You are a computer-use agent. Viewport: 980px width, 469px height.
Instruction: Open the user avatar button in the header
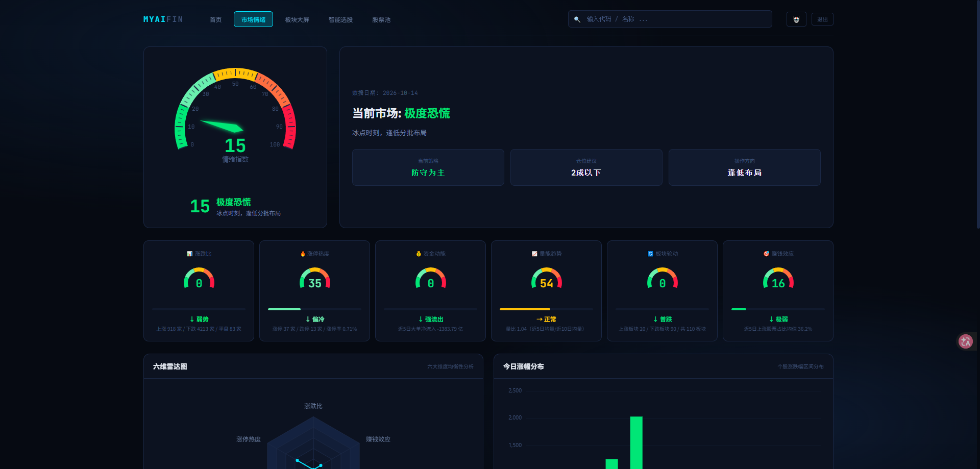click(x=796, y=19)
